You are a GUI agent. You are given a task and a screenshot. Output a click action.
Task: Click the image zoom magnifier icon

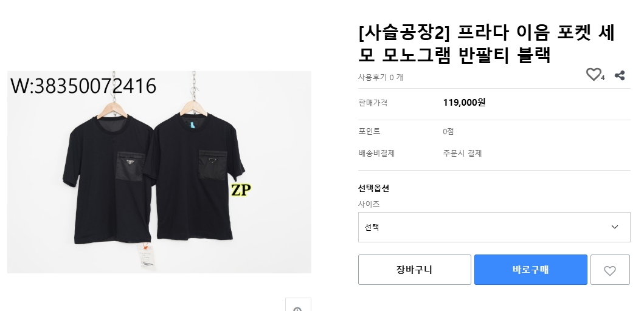point(298,307)
